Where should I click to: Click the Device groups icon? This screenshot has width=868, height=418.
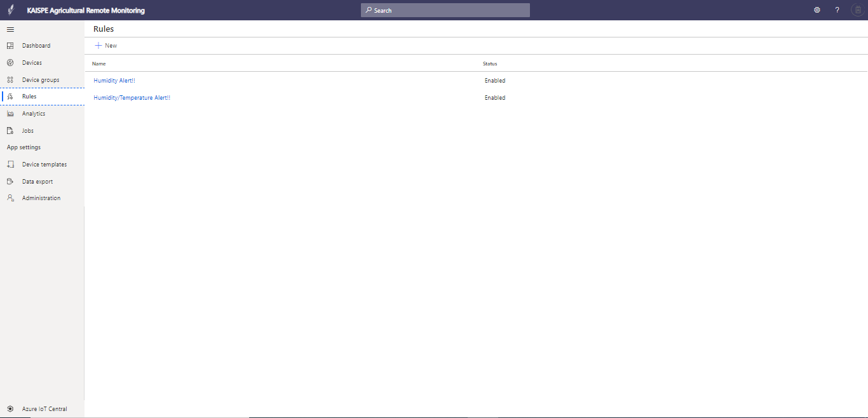(10, 80)
